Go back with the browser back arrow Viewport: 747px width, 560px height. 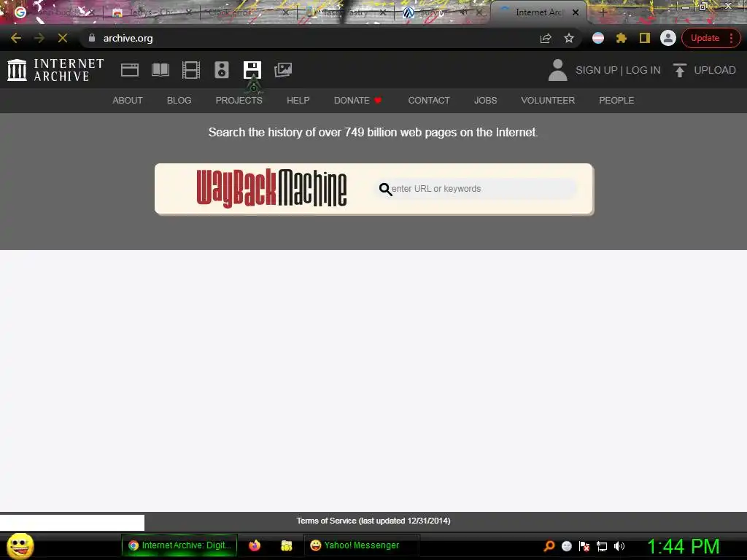tap(16, 38)
